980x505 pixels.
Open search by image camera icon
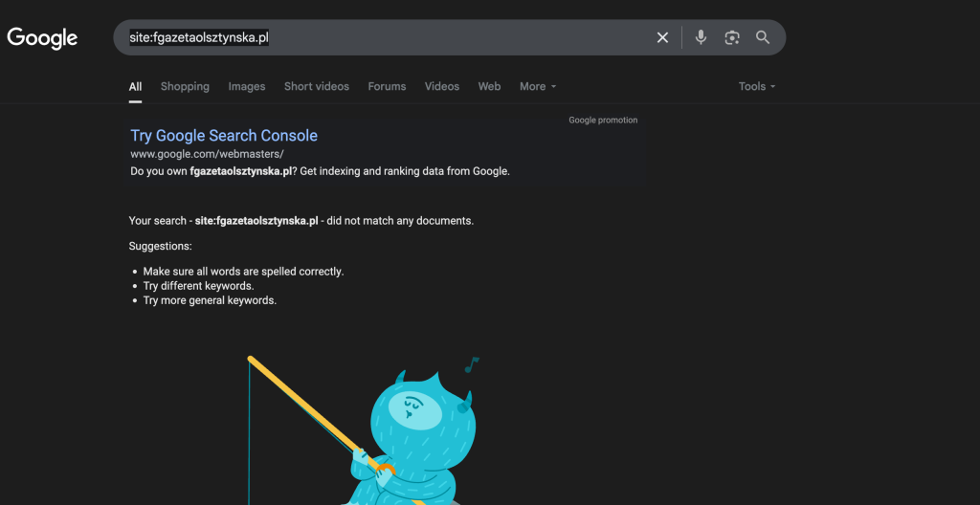(732, 37)
